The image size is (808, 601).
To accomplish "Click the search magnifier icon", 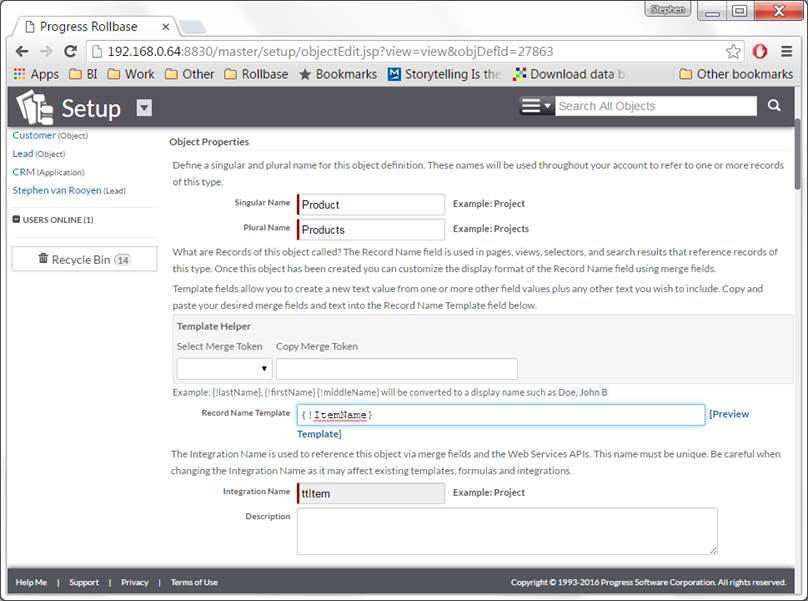I will click(x=773, y=106).
